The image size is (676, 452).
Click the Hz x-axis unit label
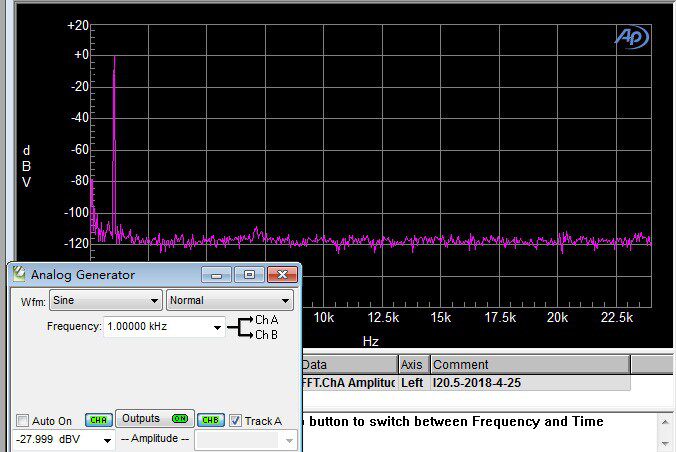tap(371, 342)
